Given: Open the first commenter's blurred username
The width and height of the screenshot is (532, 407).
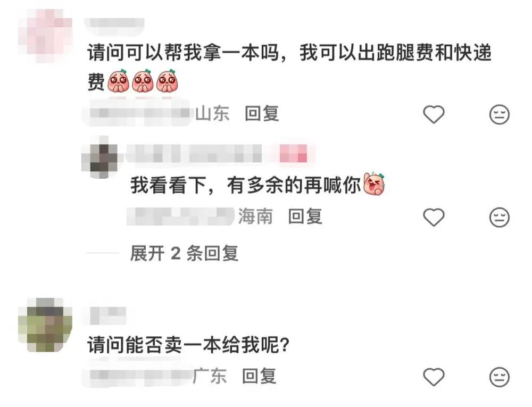Looking at the screenshot, I should pos(114,26).
